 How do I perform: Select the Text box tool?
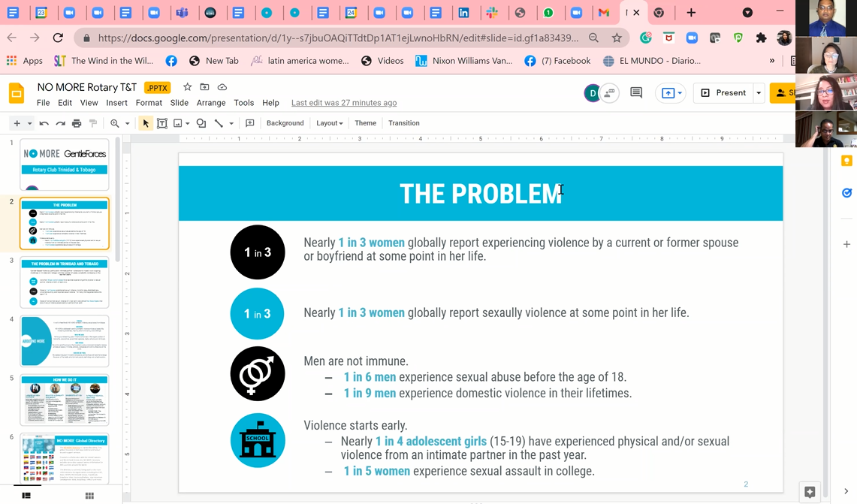click(x=162, y=123)
